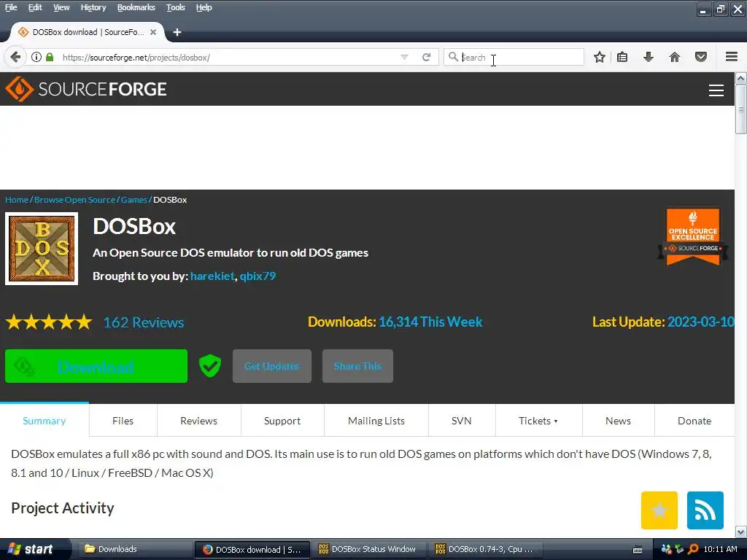Click the orange magnifier tray icon
The width and height of the screenshot is (747, 560).
693,549
